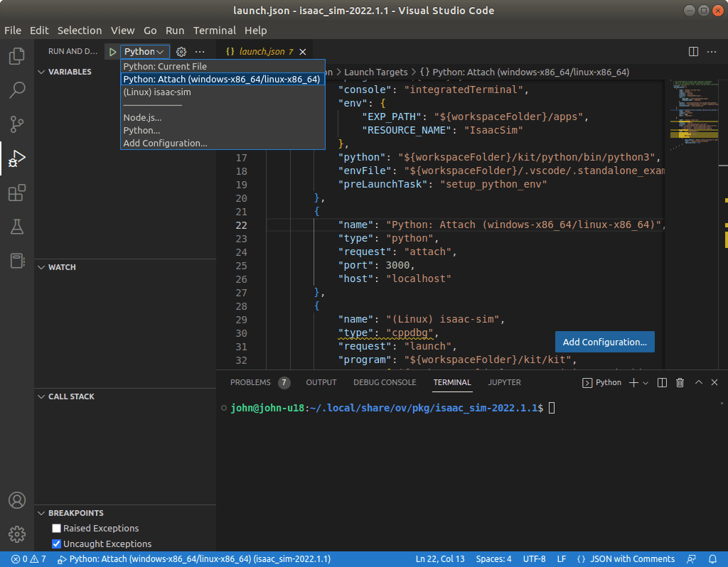
Task: Click debug target in status bar
Action: (x=193, y=559)
